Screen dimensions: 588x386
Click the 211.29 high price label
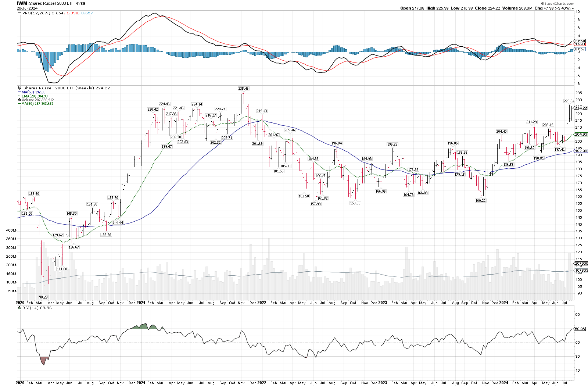click(x=531, y=122)
